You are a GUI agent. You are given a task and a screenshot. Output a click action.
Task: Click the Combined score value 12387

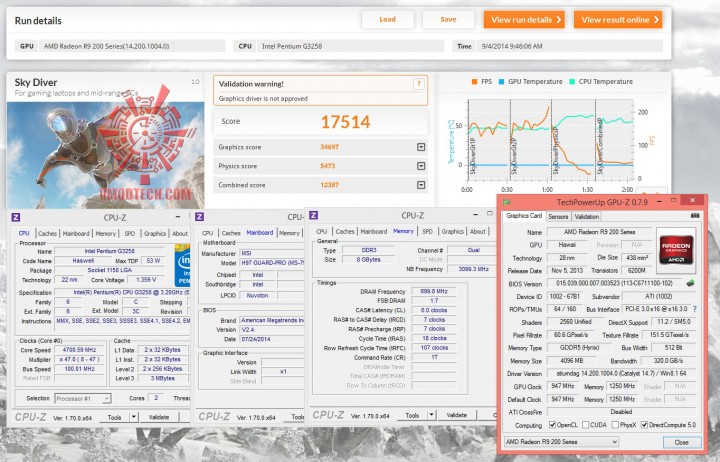(x=329, y=185)
